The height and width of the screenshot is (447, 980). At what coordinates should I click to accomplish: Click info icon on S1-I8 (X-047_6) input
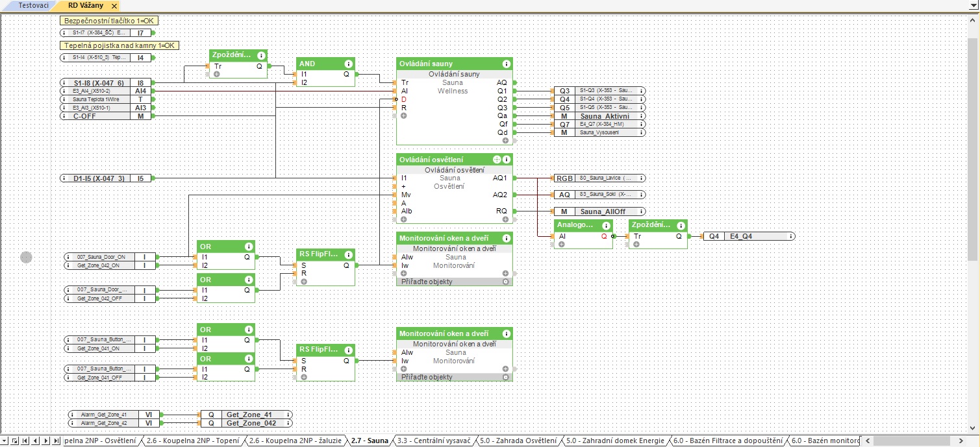point(64,83)
